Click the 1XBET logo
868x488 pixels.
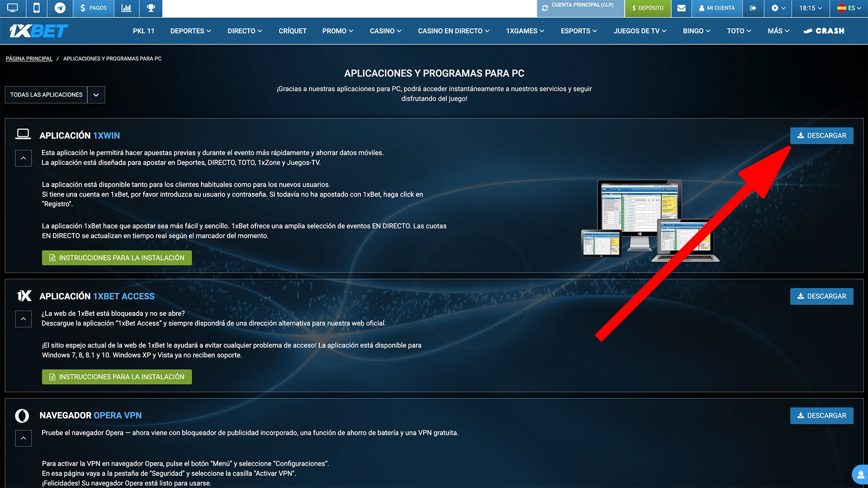pos(38,31)
